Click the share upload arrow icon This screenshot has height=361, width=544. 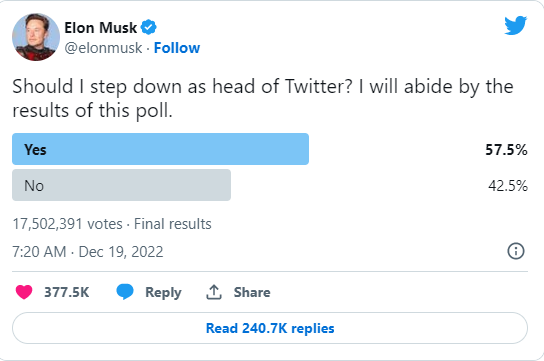coord(214,292)
